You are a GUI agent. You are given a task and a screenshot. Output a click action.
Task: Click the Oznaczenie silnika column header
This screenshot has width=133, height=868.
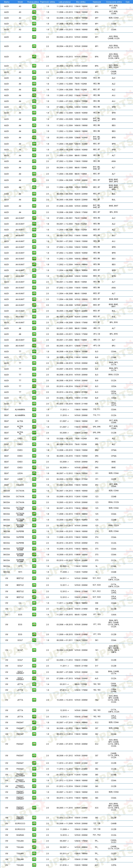(113, 2)
